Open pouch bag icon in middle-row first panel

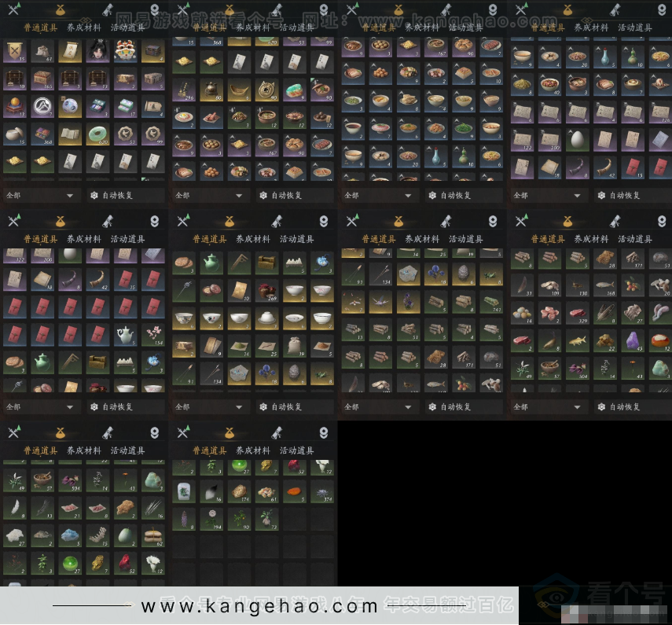tap(60, 221)
